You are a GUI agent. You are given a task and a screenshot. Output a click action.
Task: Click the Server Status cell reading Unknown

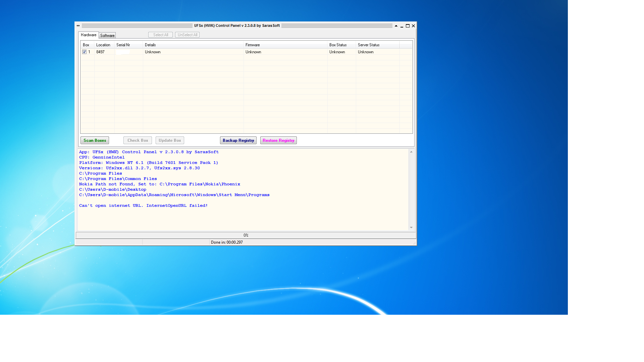click(366, 52)
